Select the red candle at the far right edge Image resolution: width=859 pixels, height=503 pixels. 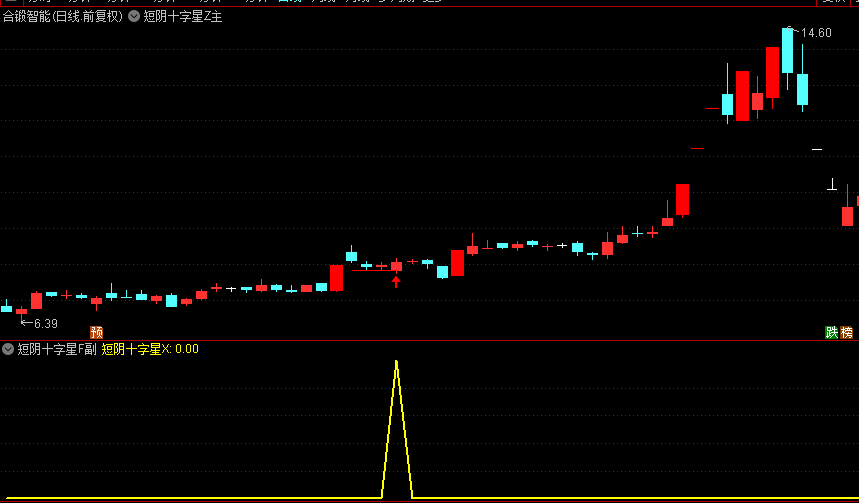pos(847,216)
